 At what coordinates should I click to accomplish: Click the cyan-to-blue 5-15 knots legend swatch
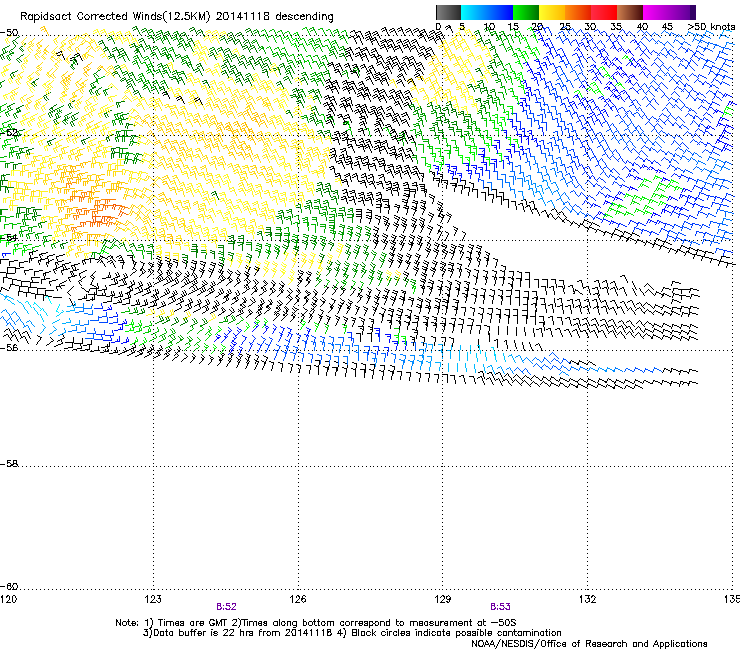coord(487,12)
